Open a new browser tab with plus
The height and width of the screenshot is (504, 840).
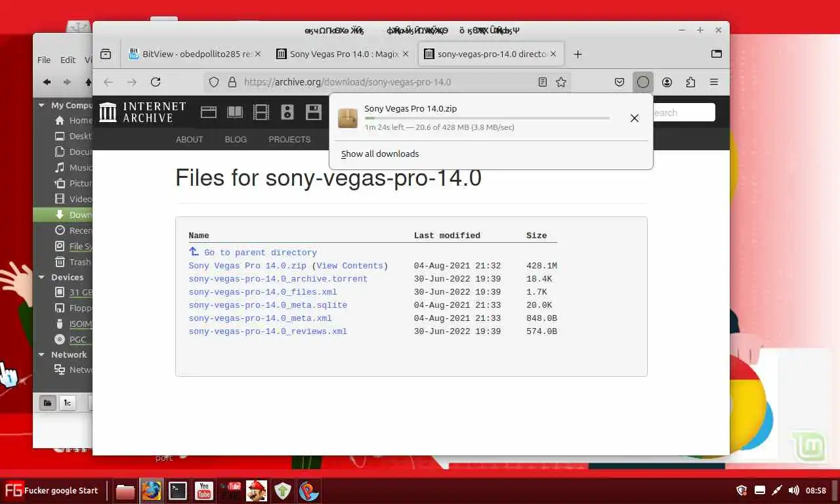point(577,54)
